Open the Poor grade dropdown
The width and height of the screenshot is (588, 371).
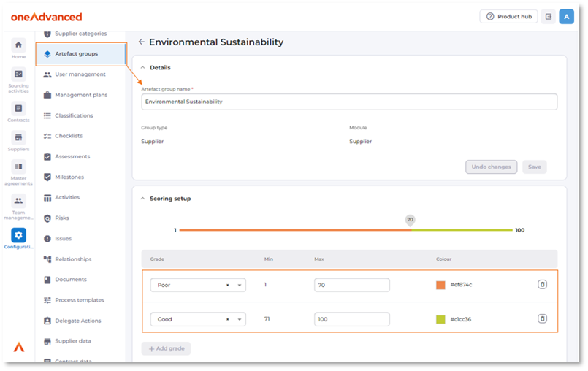coord(240,285)
